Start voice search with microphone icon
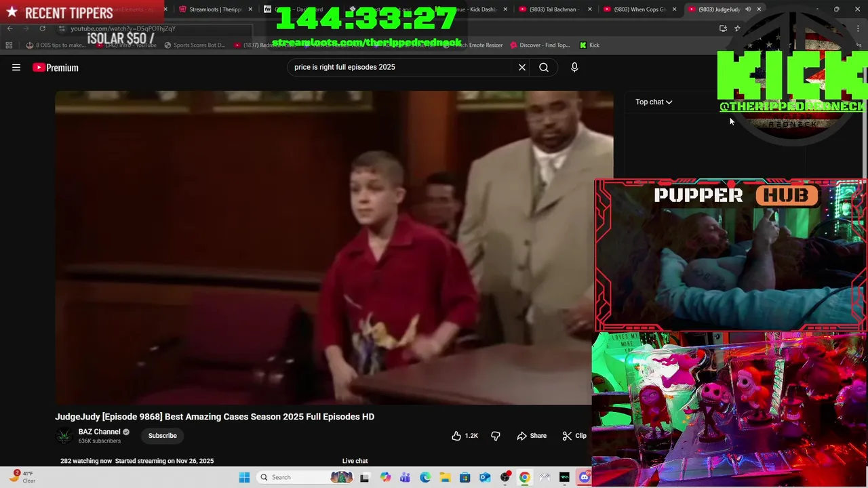 click(574, 67)
